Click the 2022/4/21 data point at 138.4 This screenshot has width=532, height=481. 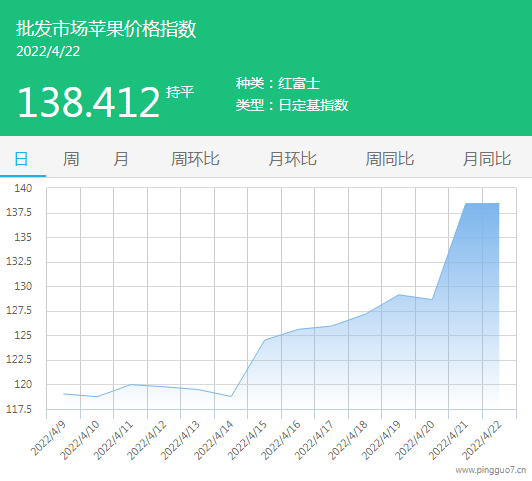click(x=466, y=204)
